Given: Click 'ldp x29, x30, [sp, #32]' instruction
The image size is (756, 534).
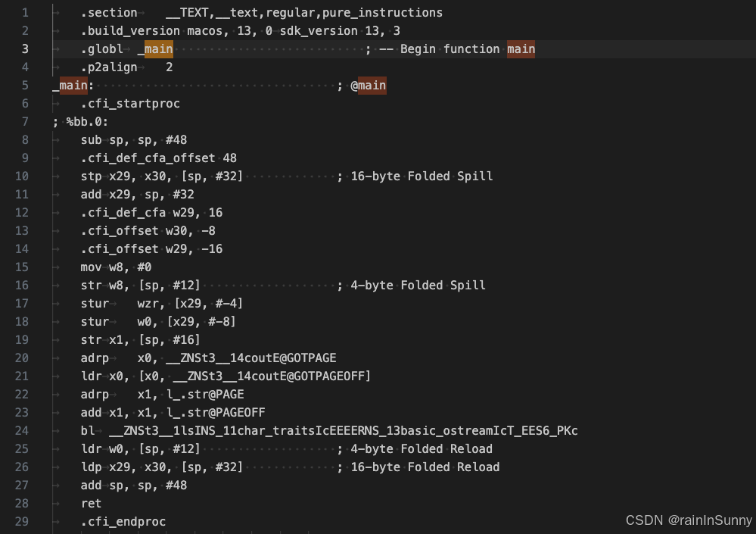Looking at the screenshot, I should click(x=162, y=467).
